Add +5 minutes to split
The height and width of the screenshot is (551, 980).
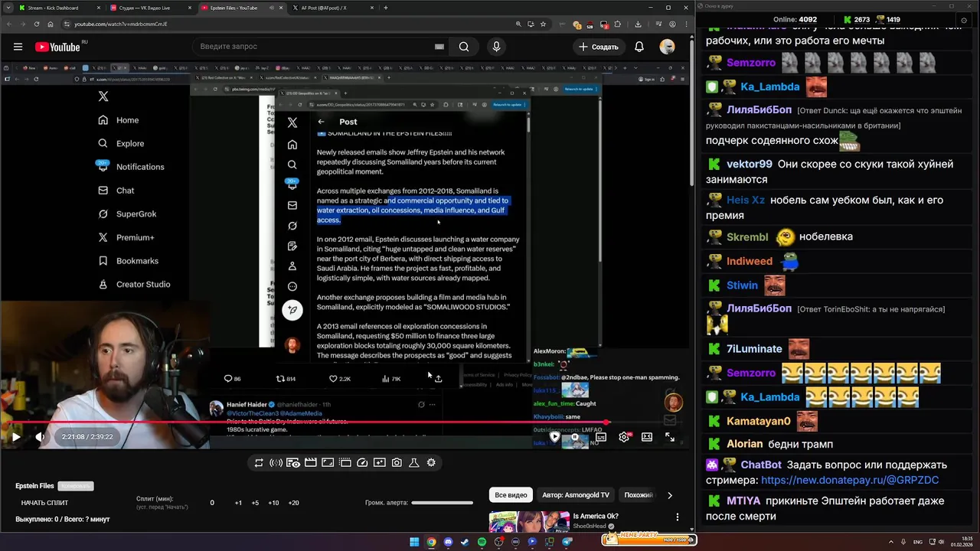(255, 503)
